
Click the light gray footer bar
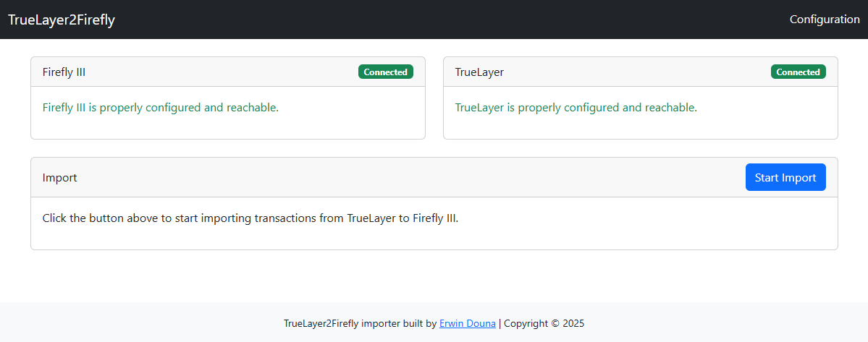pos(434,322)
